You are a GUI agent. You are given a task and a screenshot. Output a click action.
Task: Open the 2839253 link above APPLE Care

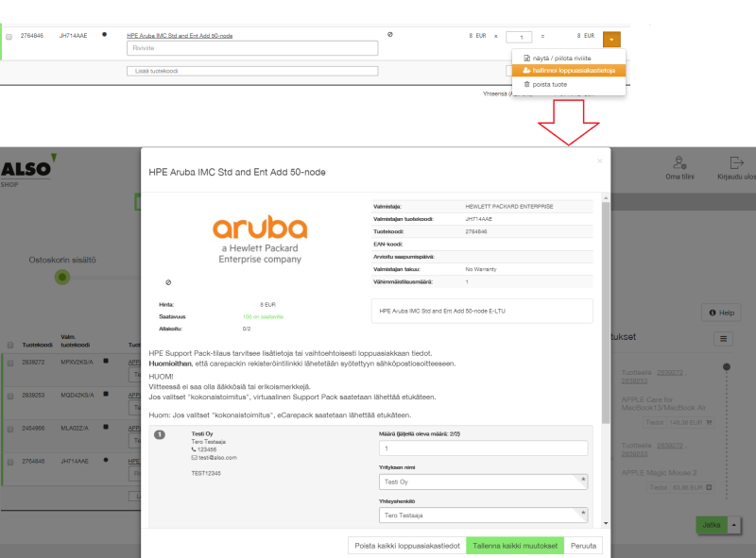coord(634,381)
